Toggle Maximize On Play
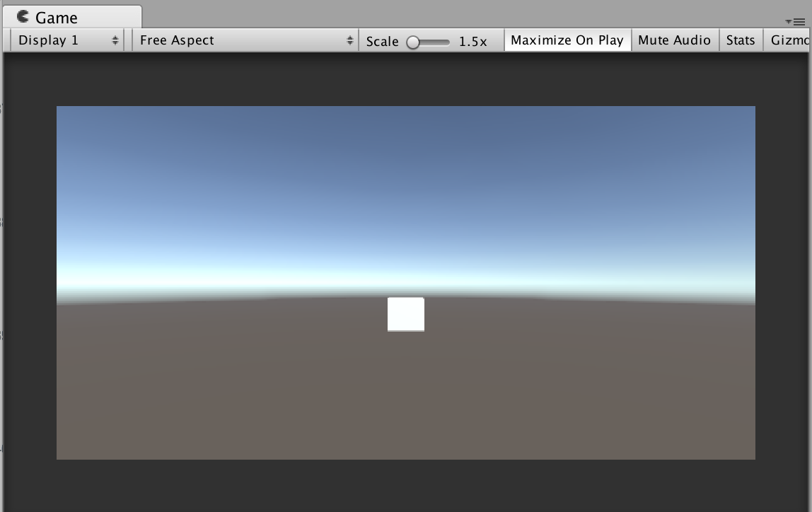 (x=567, y=40)
